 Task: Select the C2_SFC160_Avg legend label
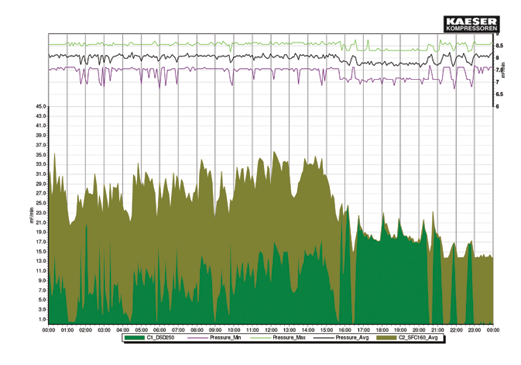tap(418, 338)
